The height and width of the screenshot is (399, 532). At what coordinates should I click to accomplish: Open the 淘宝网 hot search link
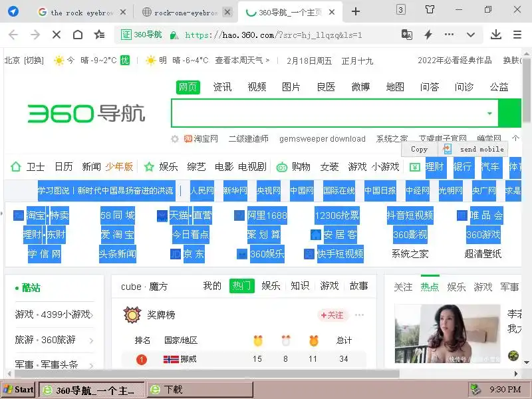tap(201, 139)
